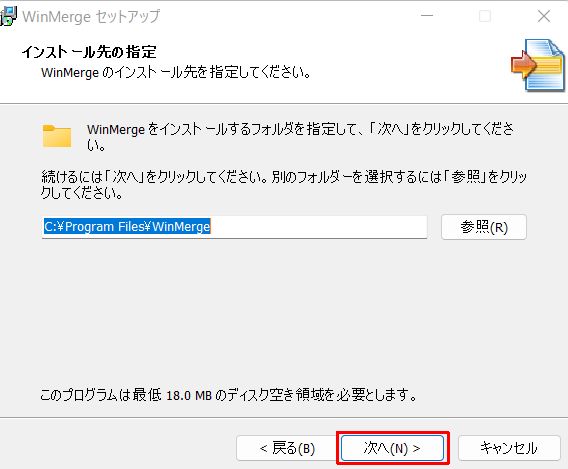Click the インストール先の指定 heading
The image size is (568, 469).
click(89, 52)
